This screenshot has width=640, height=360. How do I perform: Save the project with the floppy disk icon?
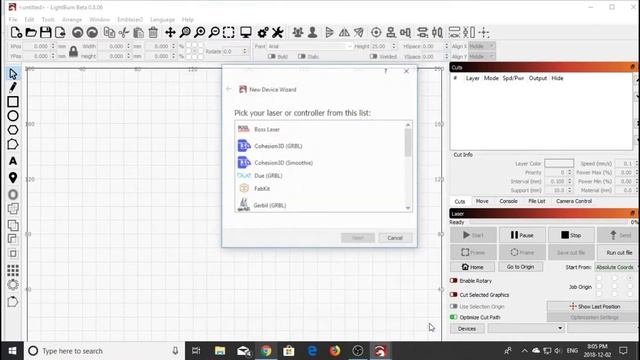click(x=46, y=32)
